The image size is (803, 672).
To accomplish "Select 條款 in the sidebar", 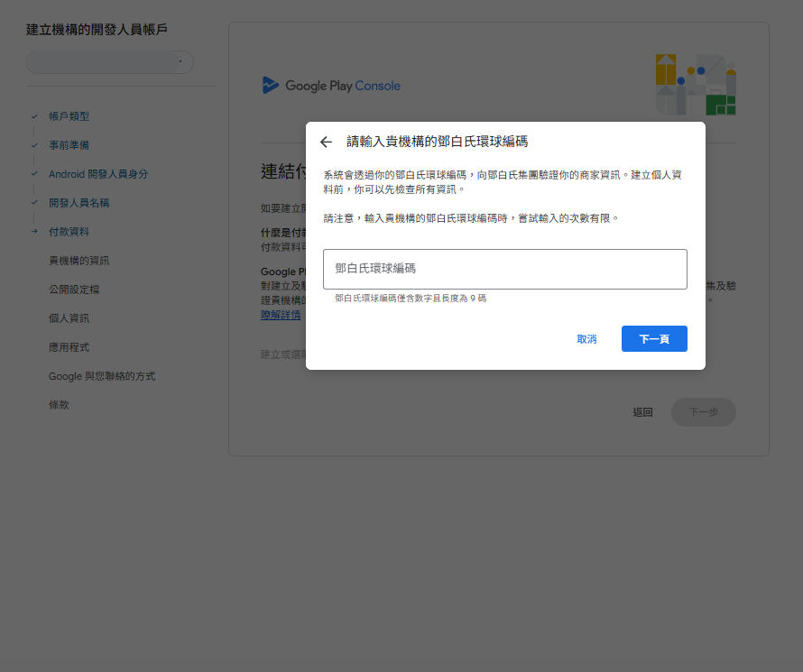I will point(59,405).
